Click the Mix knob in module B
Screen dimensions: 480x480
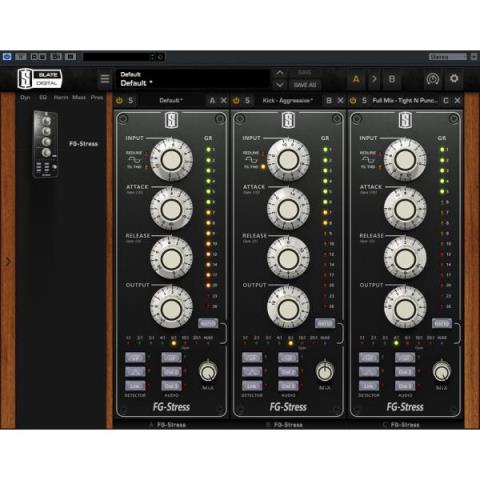tap(325, 372)
